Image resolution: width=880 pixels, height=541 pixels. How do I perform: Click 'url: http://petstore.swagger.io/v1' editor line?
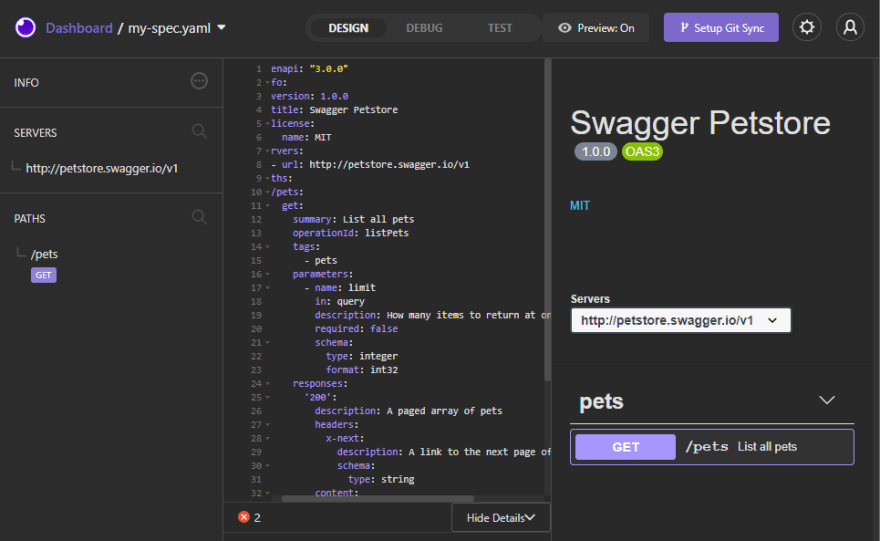click(370, 164)
